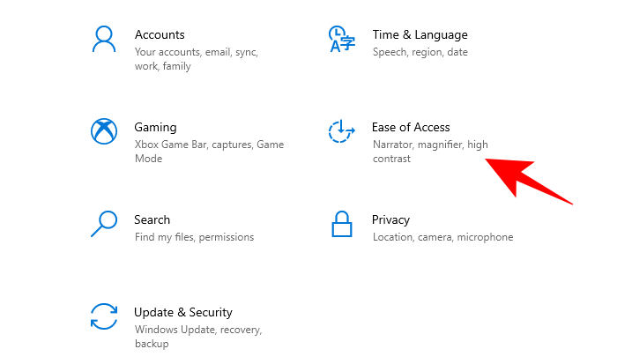Open the Time & Language title
Image resolution: width=617 pixels, height=364 pixels.
[x=420, y=34]
